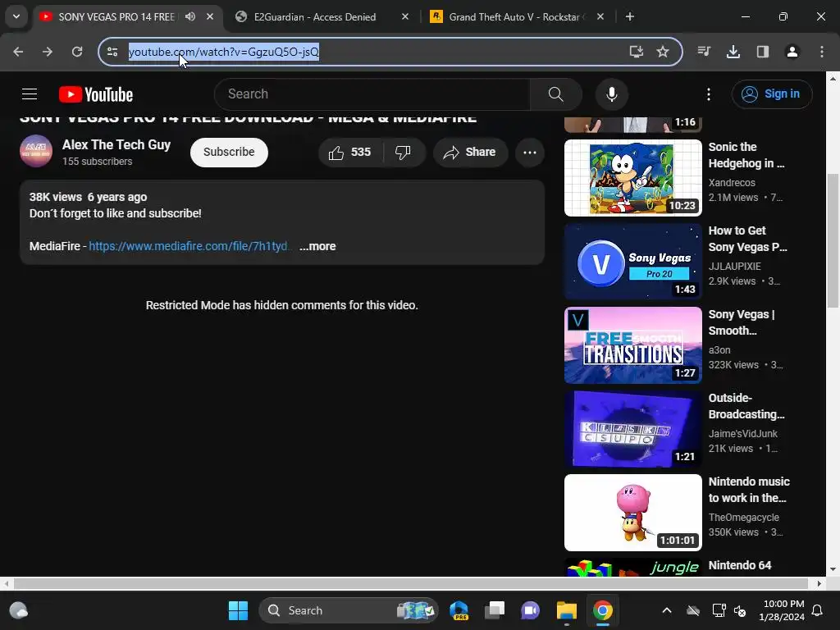Click the YouTube search magnifier button
Viewport: 840px width, 630px height.
(556, 94)
